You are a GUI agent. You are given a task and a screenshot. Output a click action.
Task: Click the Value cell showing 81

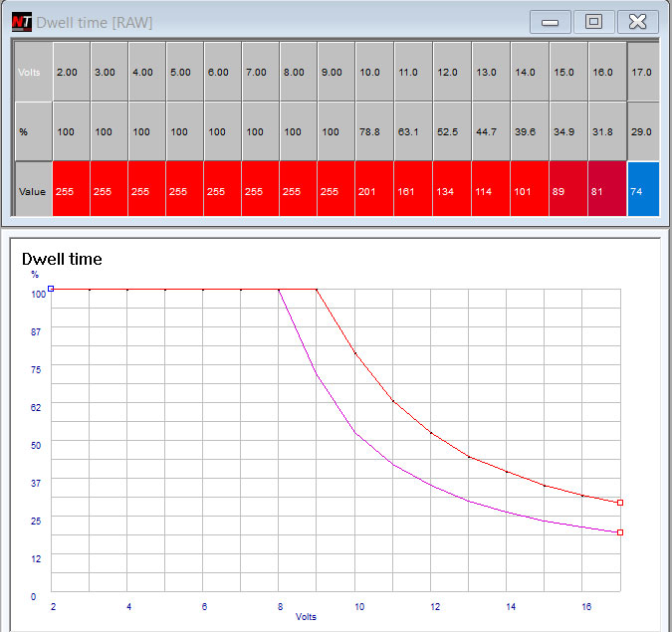606,191
